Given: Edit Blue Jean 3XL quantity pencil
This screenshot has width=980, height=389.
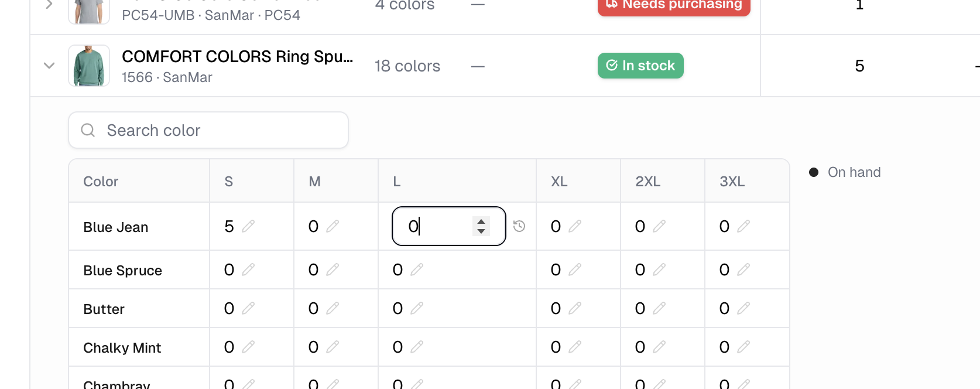Looking at the screenshot, I should (x=743, y=226).
